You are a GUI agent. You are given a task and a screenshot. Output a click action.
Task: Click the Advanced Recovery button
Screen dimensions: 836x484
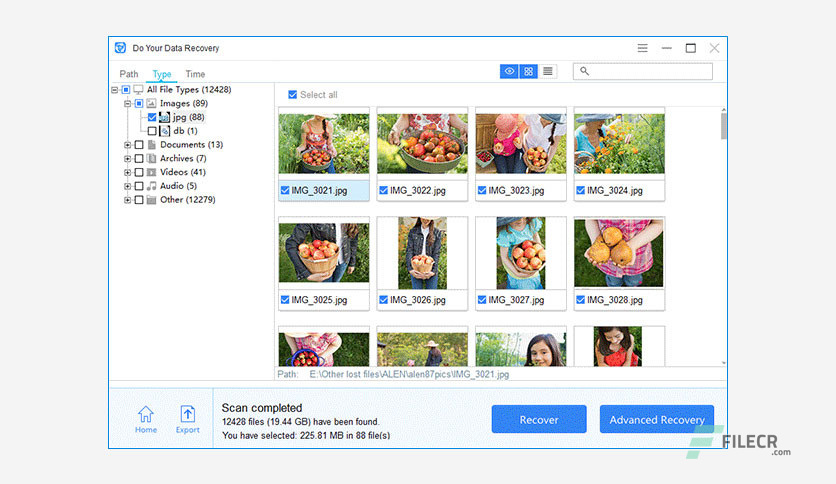click(x=657, y=420)
